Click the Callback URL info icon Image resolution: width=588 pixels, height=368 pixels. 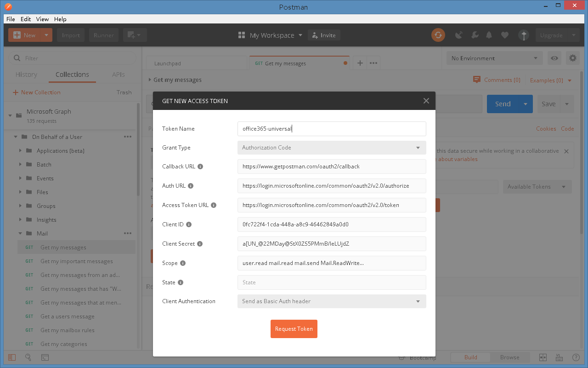[200, 167]
